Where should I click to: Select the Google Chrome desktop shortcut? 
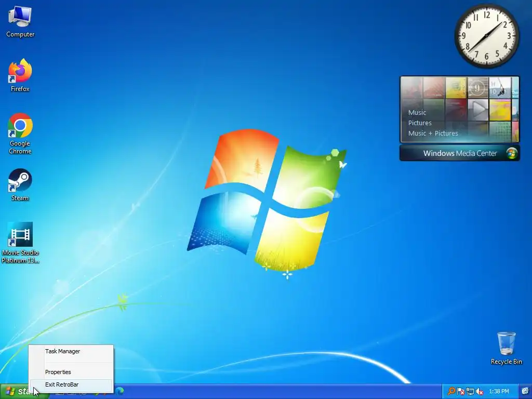(20, 134)
